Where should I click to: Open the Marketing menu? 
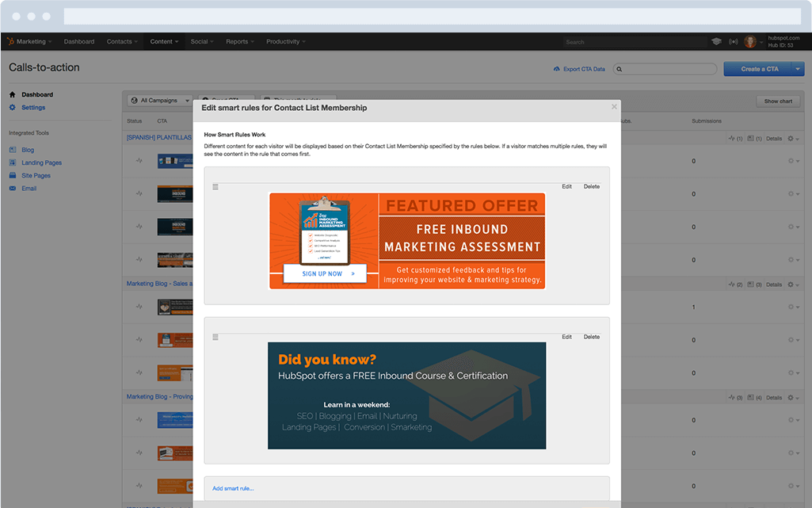[30, 41]
